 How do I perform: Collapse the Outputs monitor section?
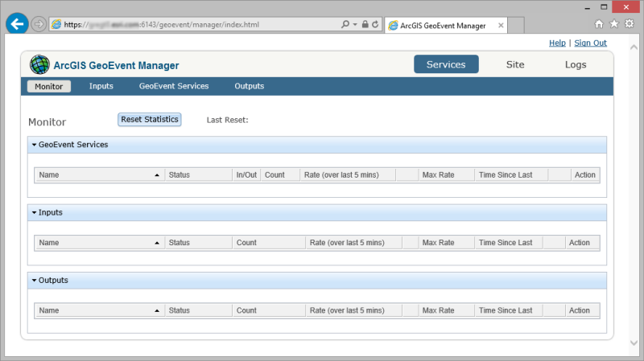[34, 281]
